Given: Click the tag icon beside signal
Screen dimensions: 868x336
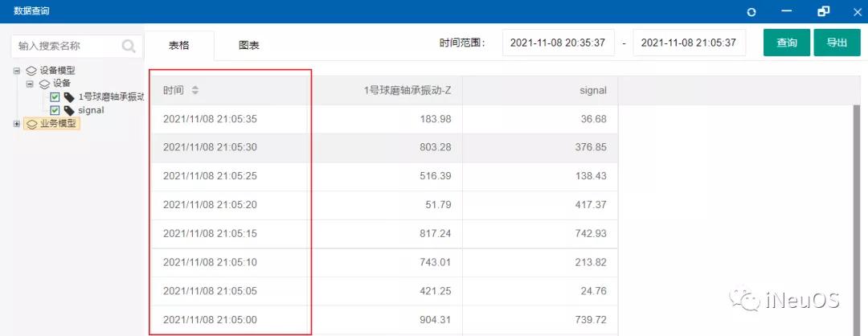Looking at the screenshot, I should pos(69,111).
